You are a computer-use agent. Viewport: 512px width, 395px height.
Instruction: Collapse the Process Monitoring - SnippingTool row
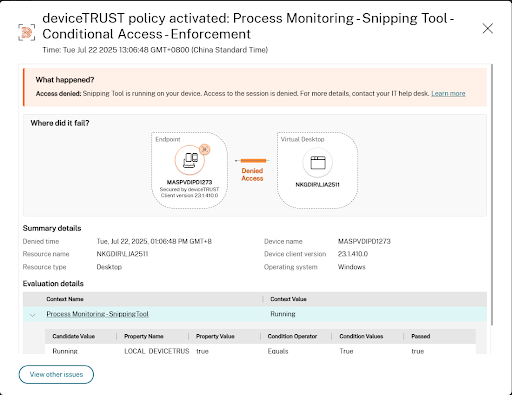click(x=32, y=314)
